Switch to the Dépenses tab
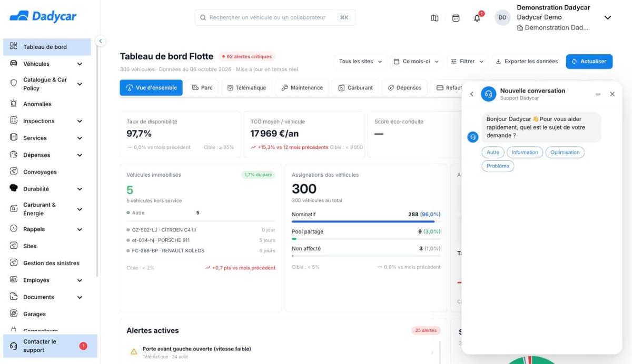The width and height of the screenshot is (632, 364). 404,88
